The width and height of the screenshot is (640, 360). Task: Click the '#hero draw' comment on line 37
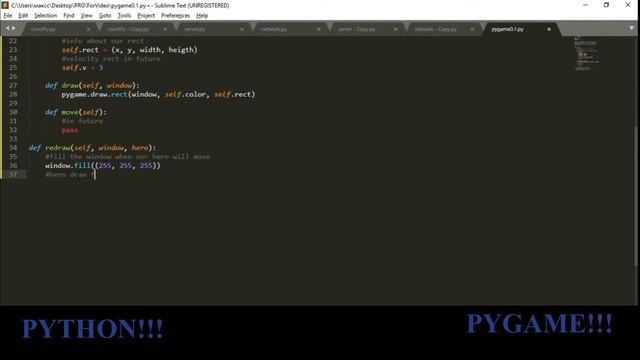click(69, 175)
